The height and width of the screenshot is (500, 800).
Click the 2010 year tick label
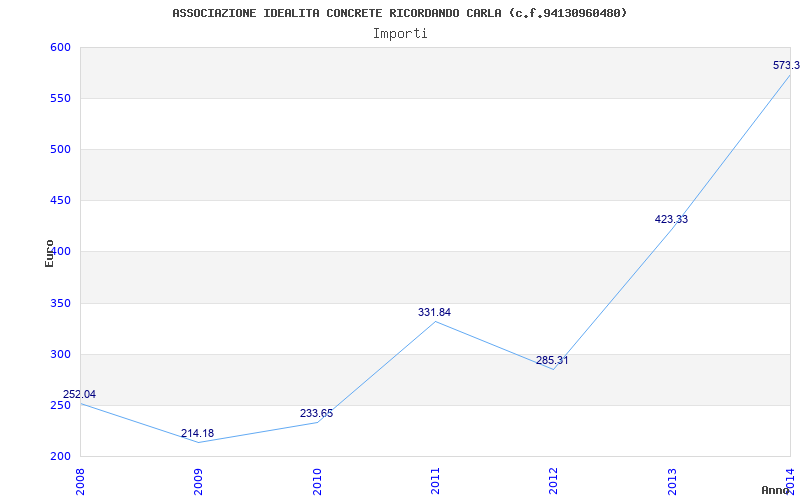coord(316,482)
